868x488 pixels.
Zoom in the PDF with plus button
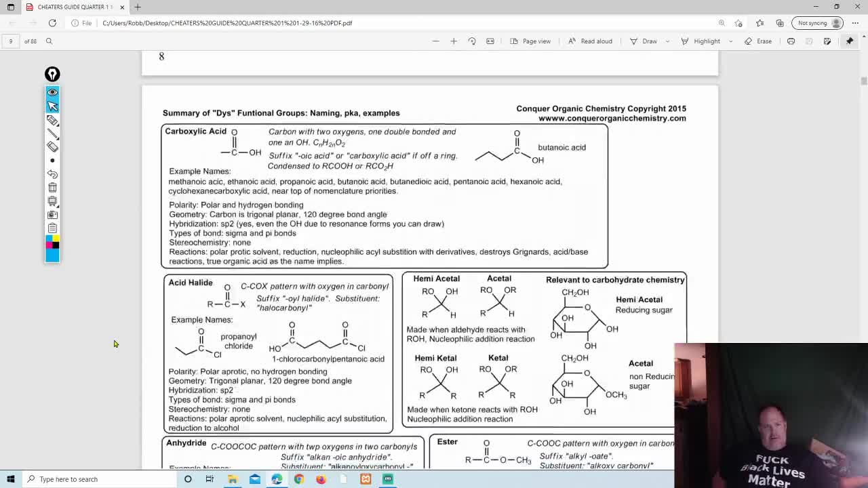(454, 41)
